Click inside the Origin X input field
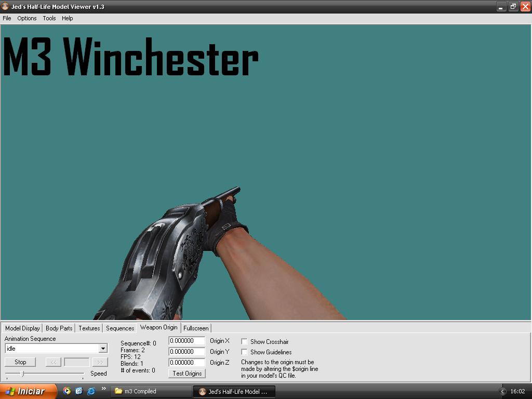The height and width of the screenshot is (399, 532). tap(187, 341)
